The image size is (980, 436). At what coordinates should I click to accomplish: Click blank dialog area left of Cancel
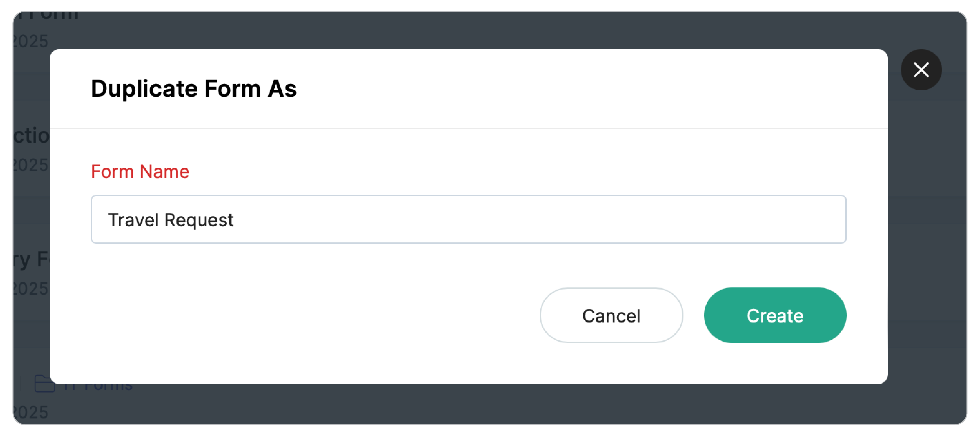304,315
